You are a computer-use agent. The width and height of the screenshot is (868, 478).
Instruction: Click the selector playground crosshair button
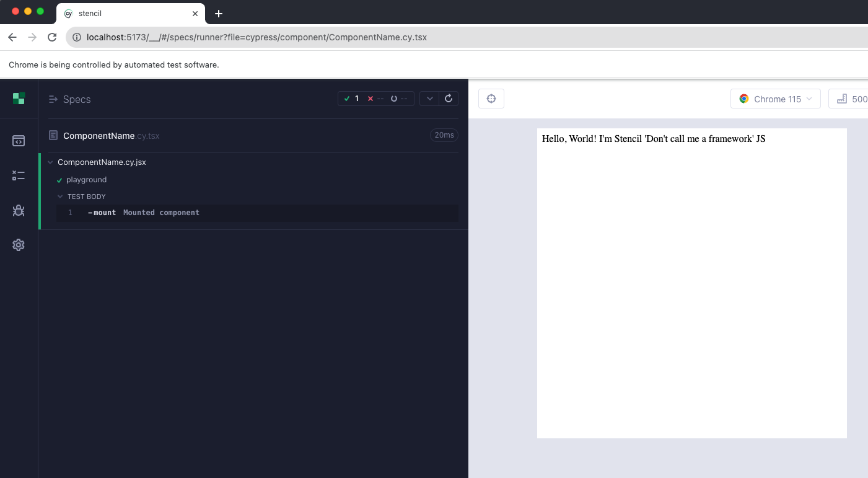click(491, 99)
